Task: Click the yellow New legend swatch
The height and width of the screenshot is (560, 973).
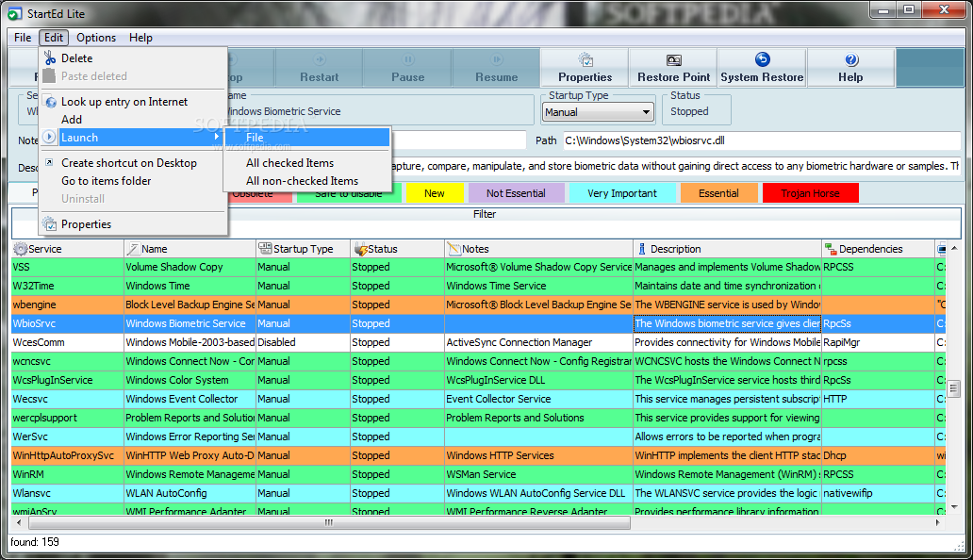Action: click(435, 193)
